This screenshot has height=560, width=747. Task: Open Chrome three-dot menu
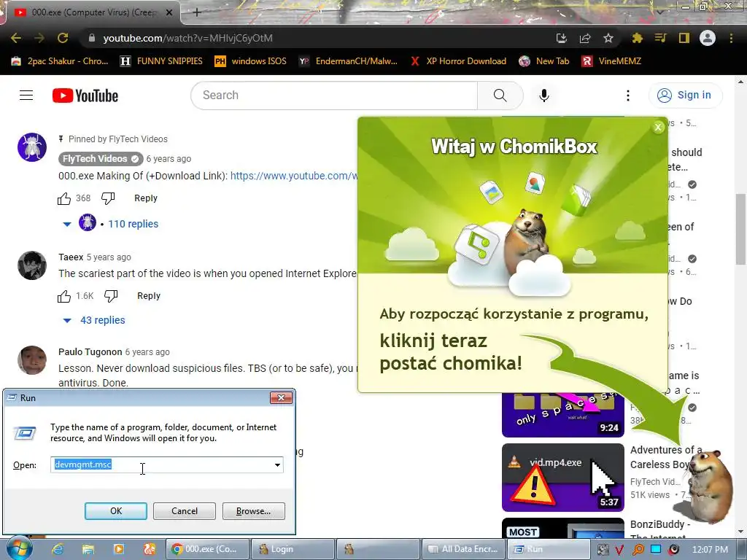pos(731,38)
